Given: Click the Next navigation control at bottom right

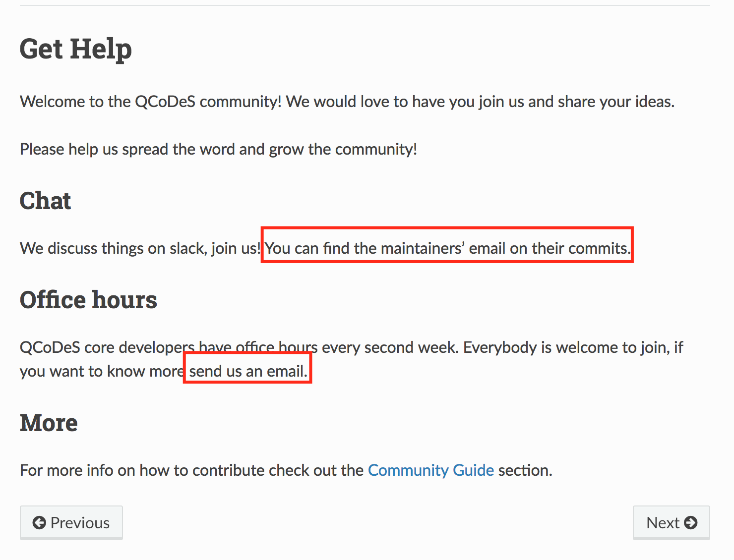Looking at the screenshot, I should pyautogui.click(x=671, y=522).
